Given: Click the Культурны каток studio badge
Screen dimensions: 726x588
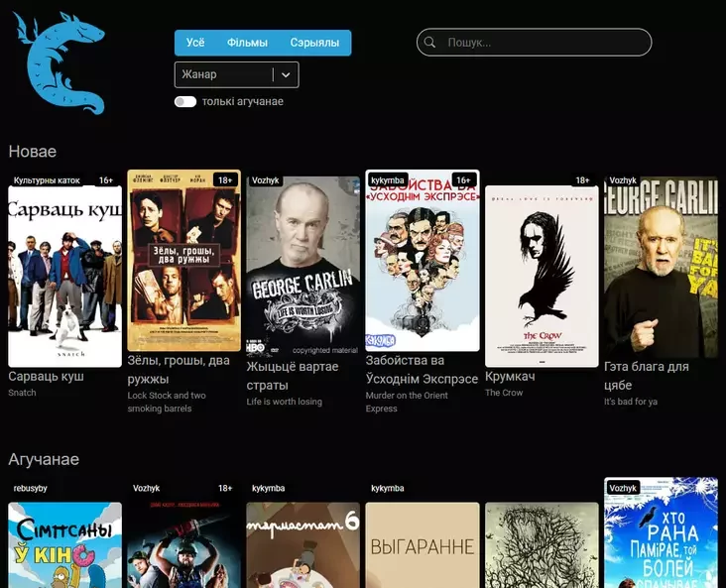Looking at the screenshot, I should [47, 180].
